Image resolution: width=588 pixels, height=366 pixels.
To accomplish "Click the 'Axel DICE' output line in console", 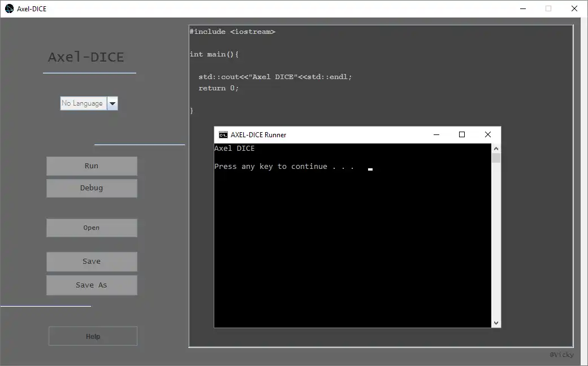I will point(235,149).
